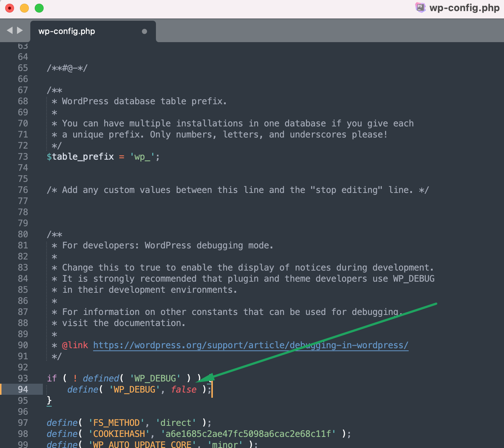Click the comment line starting 'You can have multiple installations'
This screenshot has width=504, height=448.
click(x=238, y=123)
